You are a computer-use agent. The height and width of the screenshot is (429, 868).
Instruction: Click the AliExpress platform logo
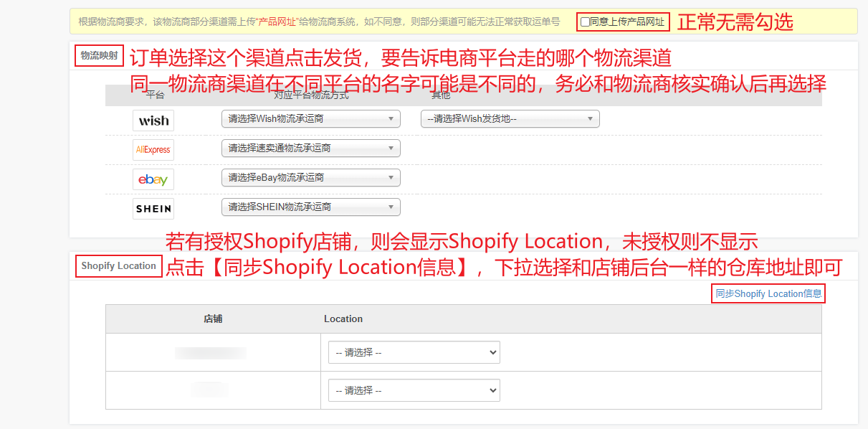pos(153,150)
